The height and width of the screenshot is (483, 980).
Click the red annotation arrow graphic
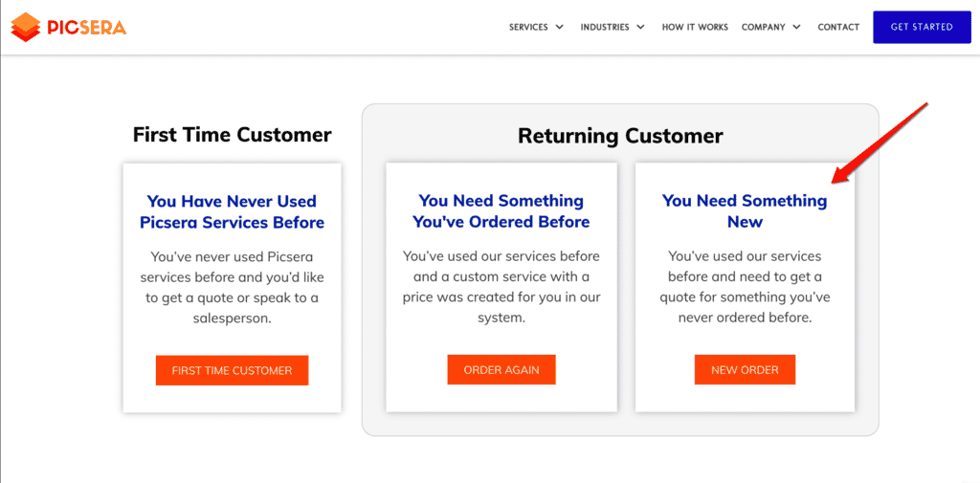880,143
